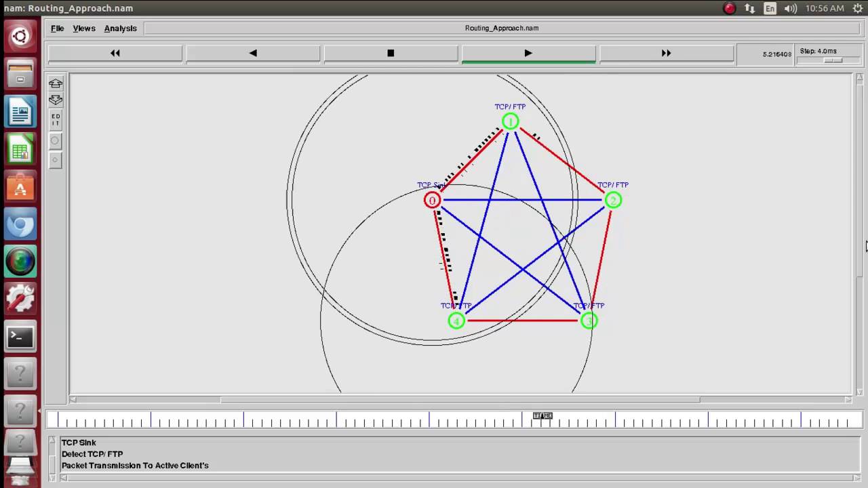Open the system gear menu in top bar
The image size is (868, 488).
(858, 8)
